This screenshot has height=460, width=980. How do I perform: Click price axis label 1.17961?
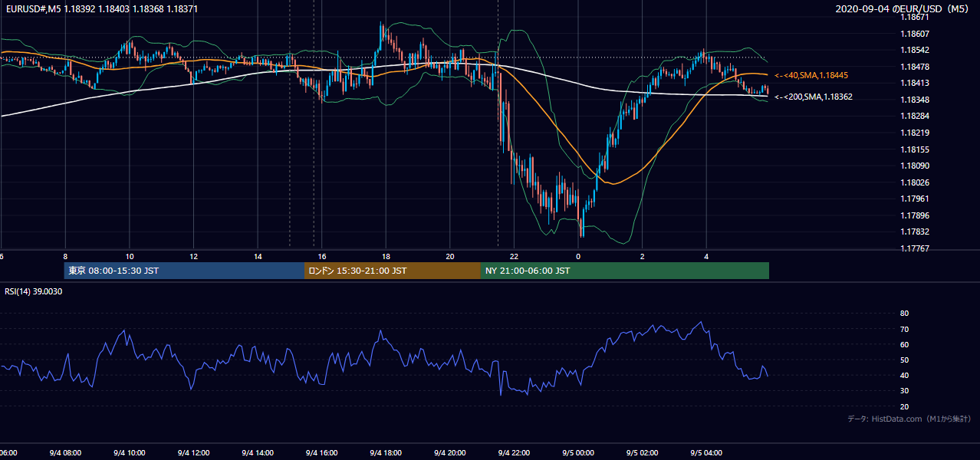tap(915, 199)
